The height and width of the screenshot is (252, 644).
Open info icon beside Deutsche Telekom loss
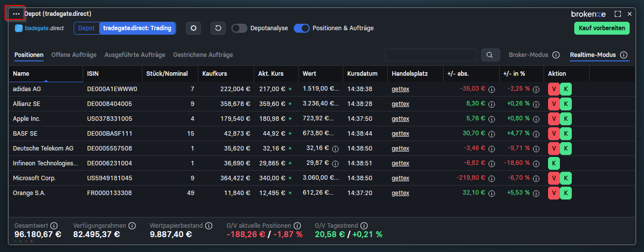[492, 149]
